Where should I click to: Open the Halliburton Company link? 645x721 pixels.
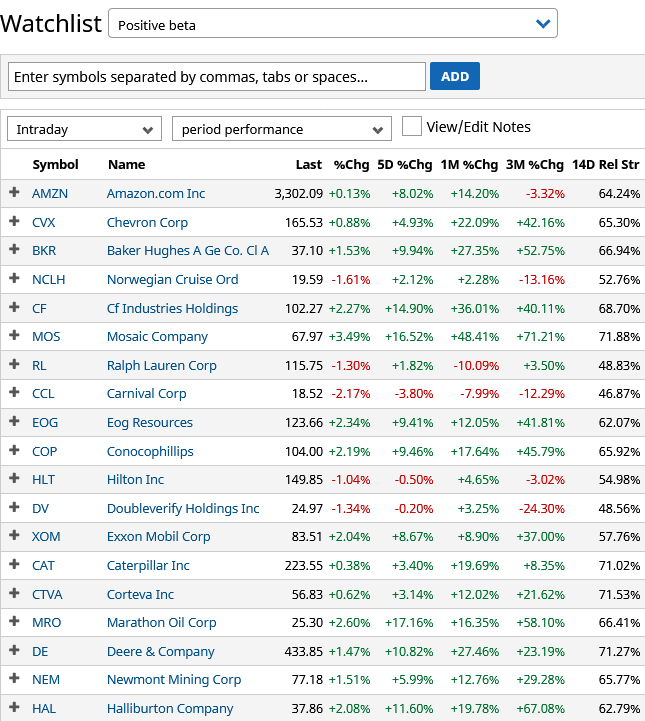(170, 709)
